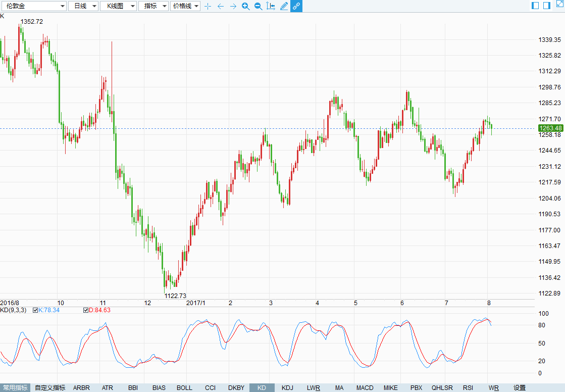Viewport: 565px width, 392px height.
Task: Open the 日线 period dropdown
Action: tap(83, 6)
